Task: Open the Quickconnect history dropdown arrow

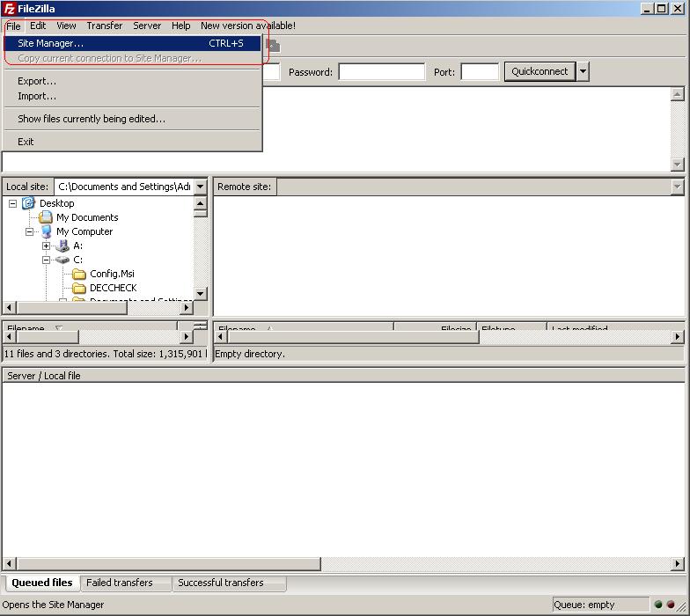Action: point(583,71)
